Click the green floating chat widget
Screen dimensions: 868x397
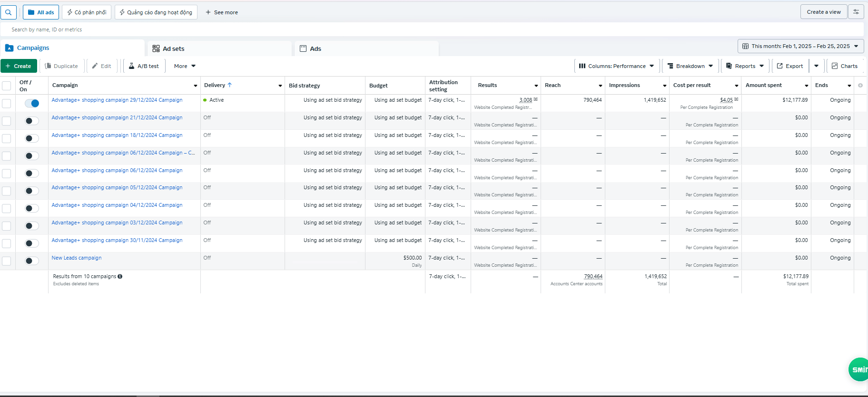[858, 369]
